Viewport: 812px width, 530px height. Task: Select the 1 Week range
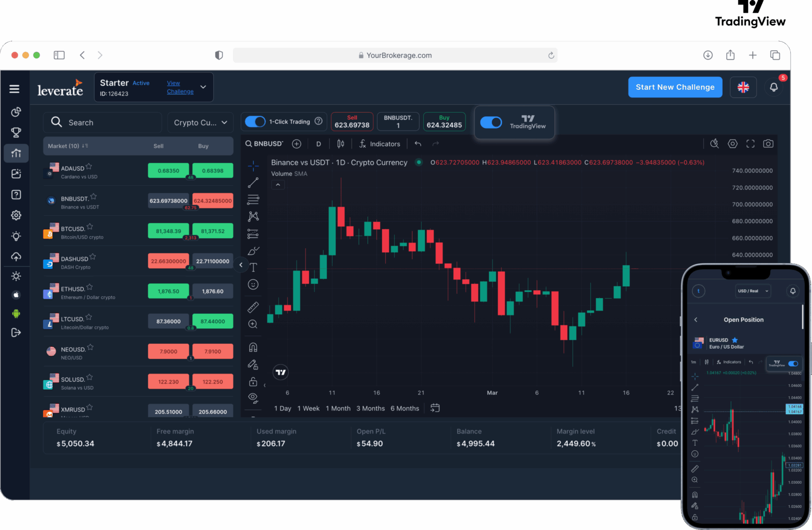309,408
